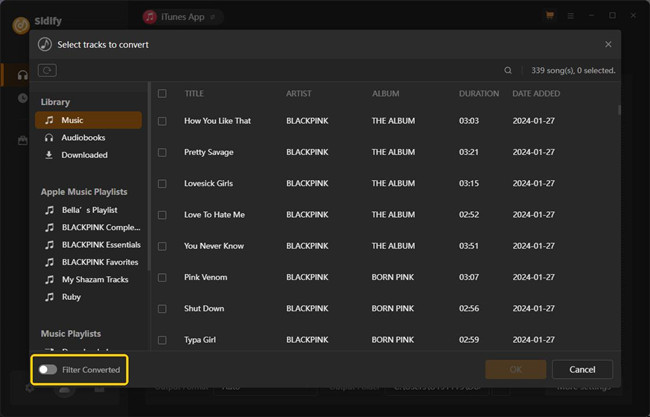
Task: Check the You Never Know track
Action: click(162, 246)
